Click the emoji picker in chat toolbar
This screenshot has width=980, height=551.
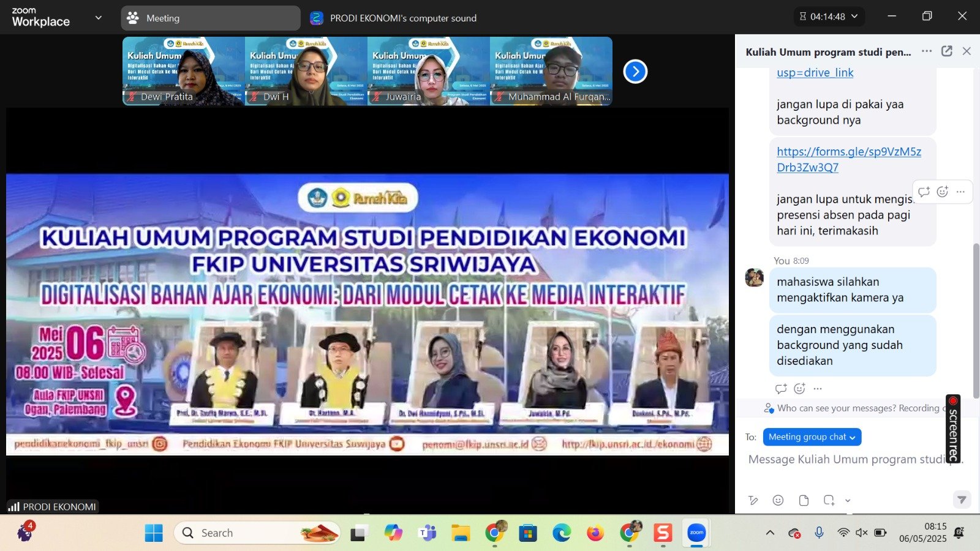click(x=778, y=500)
